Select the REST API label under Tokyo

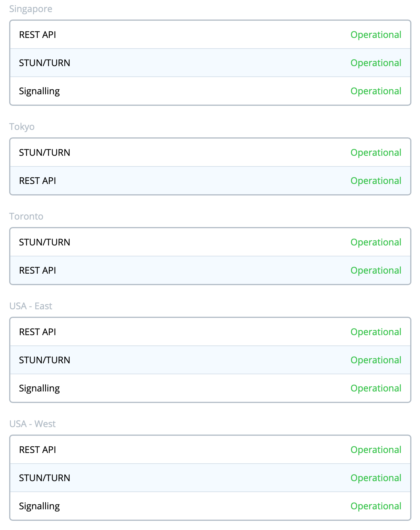pos(37,181)
